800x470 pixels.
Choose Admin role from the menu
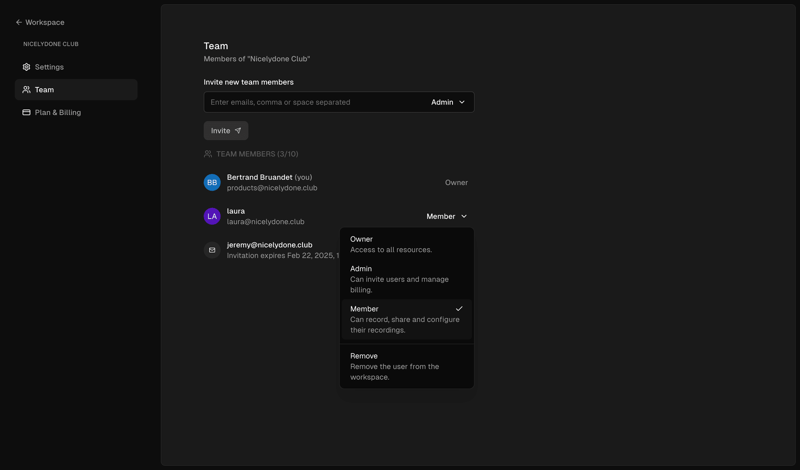pyautogui.click(x=407, y=279)
